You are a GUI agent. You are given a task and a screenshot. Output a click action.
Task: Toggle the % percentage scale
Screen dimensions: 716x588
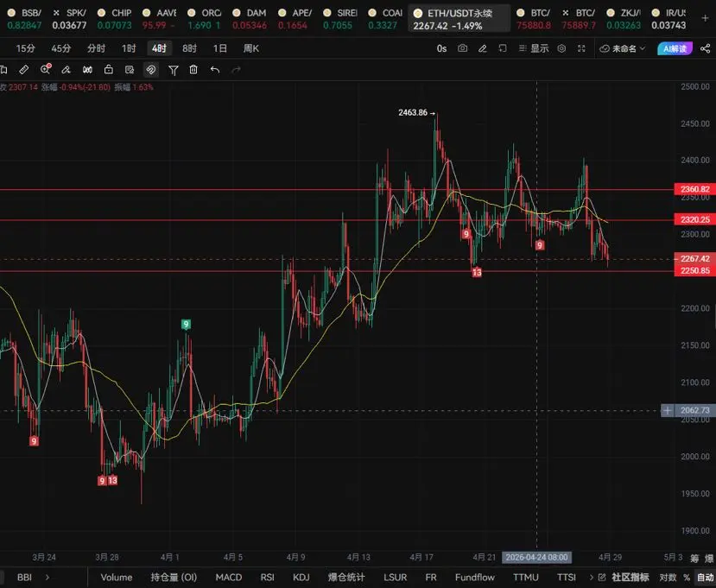pyautogui.click(x=686, y=578)
